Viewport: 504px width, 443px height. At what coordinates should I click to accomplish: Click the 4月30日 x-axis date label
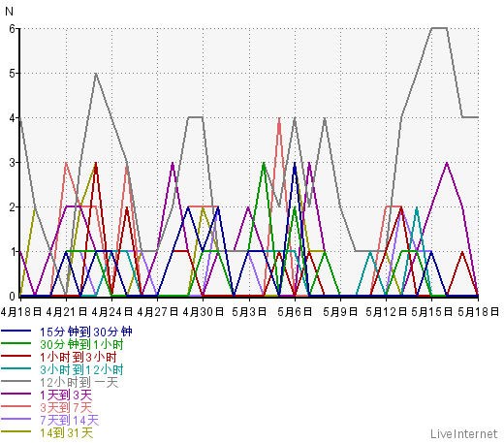[204, 312]
